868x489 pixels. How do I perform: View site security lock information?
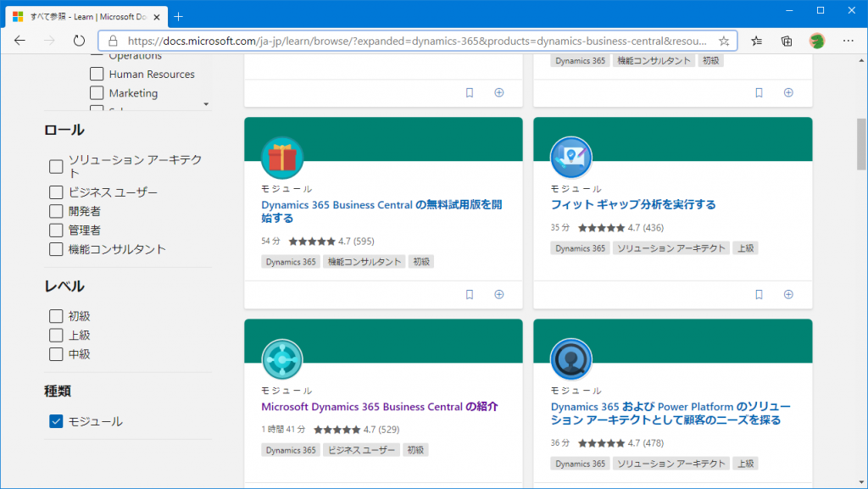[113, 41]
